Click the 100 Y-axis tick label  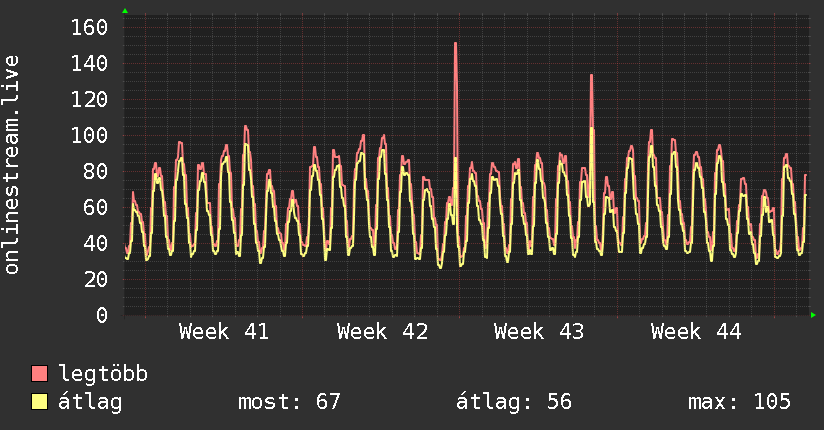(x=90, y=135)
